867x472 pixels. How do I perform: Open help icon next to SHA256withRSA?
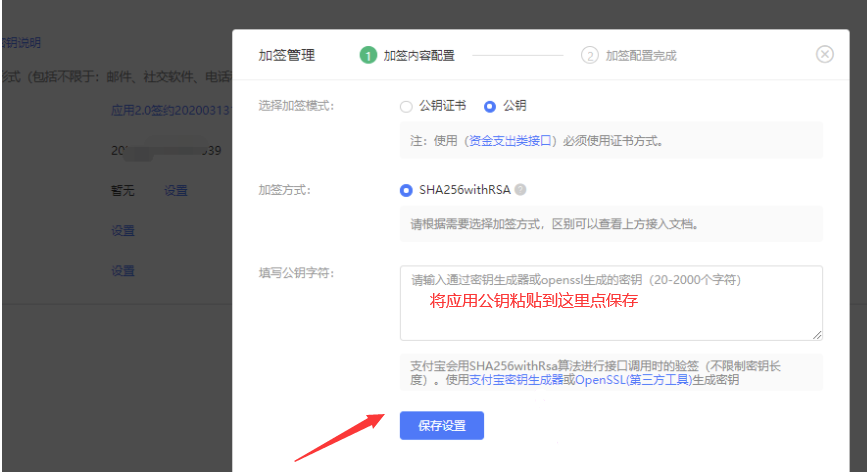(520, 190)
